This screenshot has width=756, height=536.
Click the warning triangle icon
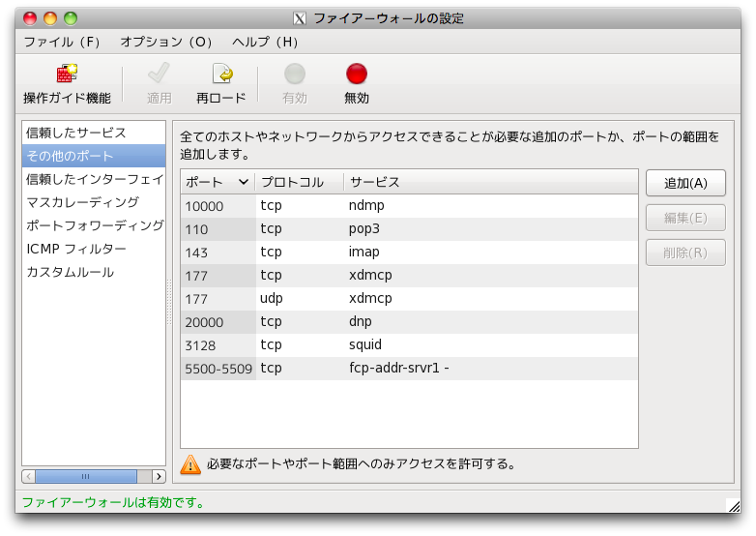[191, 464]
